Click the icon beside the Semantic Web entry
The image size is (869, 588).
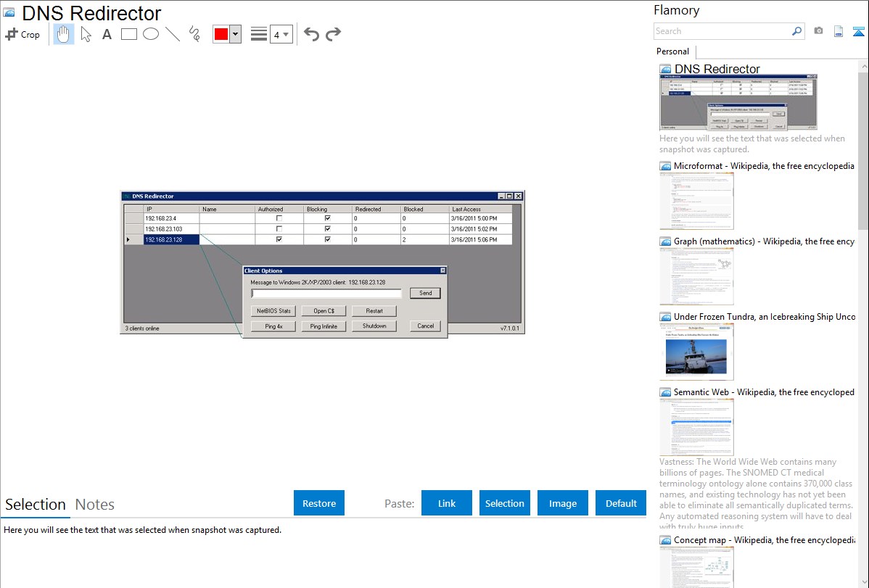click(665, 392)
